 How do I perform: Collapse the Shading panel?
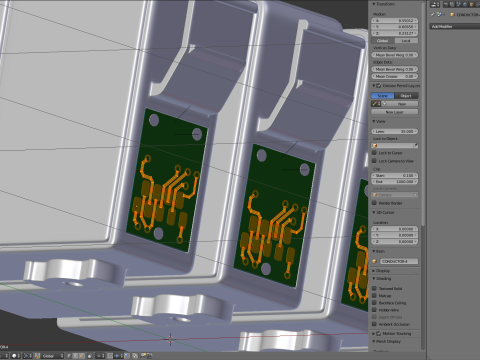[x=374, y=278]
